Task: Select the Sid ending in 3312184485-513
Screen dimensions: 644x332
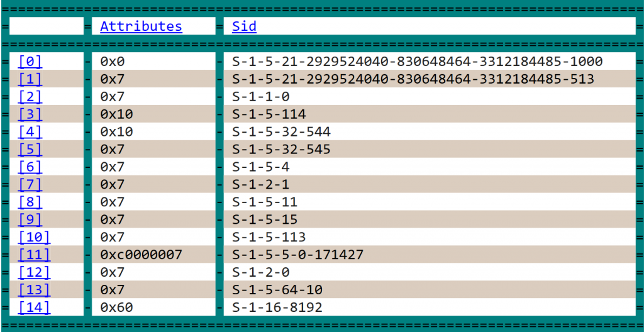Action: tap(413, 79)
